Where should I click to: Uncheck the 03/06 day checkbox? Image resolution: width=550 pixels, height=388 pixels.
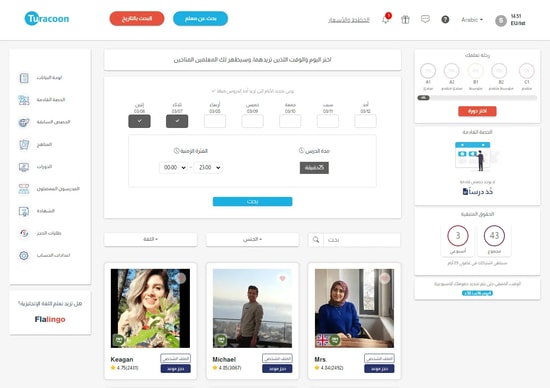point(139,121)
